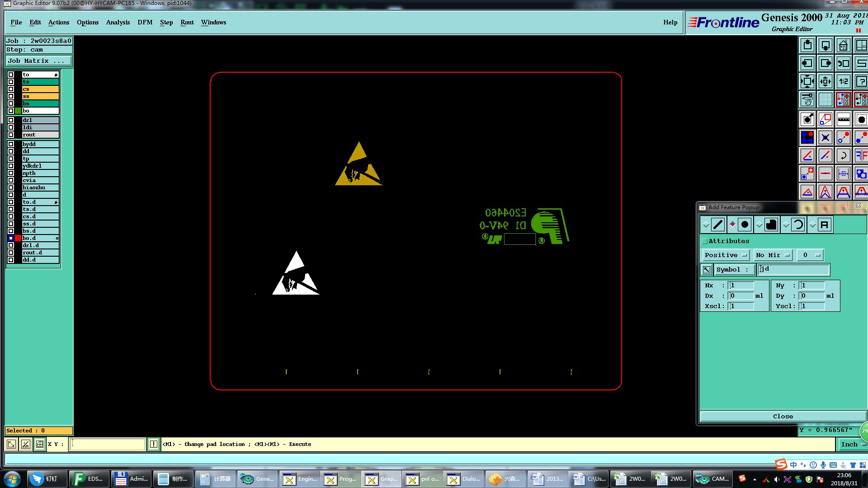Click the X Y coordinate input field
868x488 pixels.
pyautogui.click(x=108, y=444)
